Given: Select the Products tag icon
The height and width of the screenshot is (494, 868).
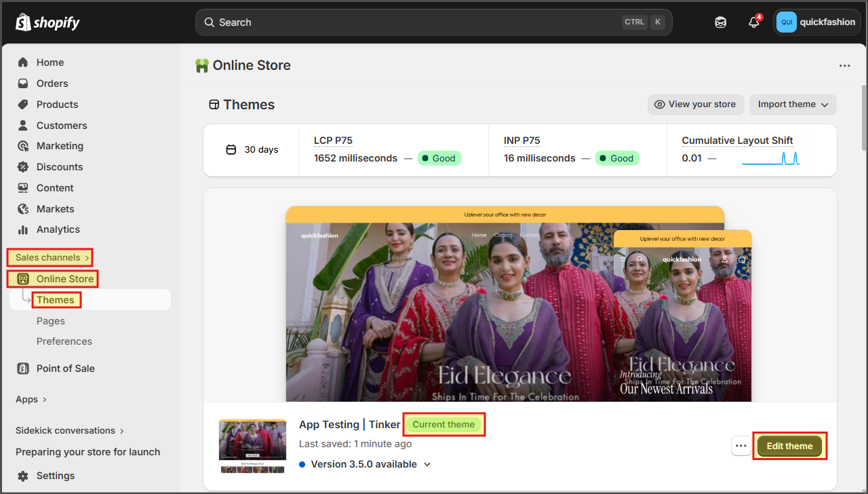Looking at the screenshot, I should pos(23,104).
